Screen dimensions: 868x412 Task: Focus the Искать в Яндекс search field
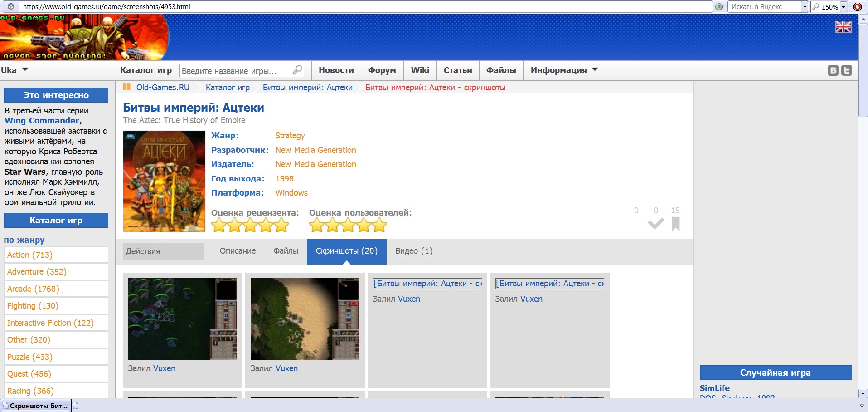pos(765,7)
